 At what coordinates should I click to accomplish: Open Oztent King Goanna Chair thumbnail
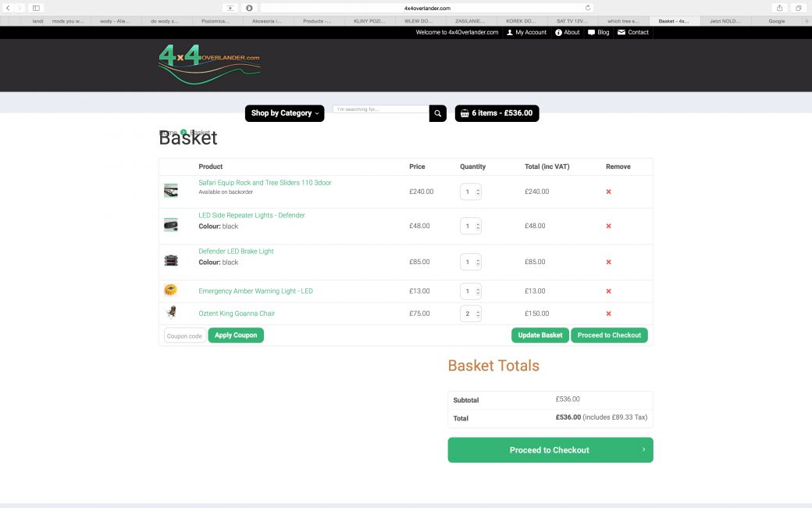(x=172, y=312)
